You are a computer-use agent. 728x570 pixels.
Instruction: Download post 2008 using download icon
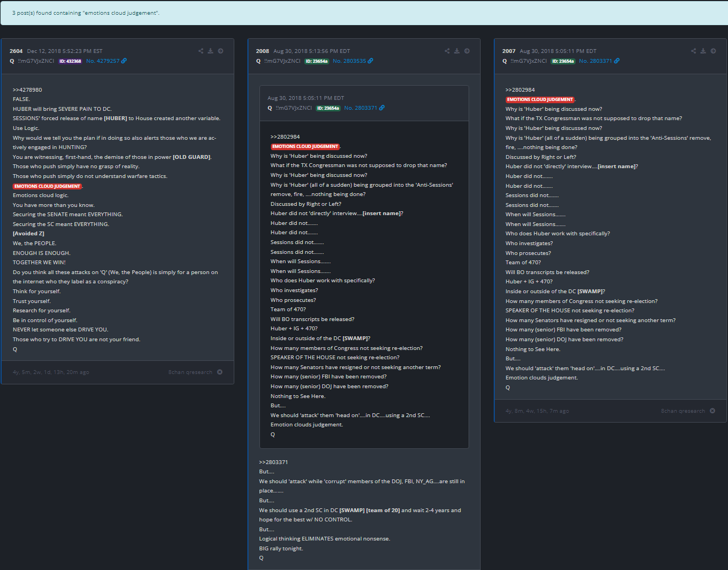pos(457,51)
